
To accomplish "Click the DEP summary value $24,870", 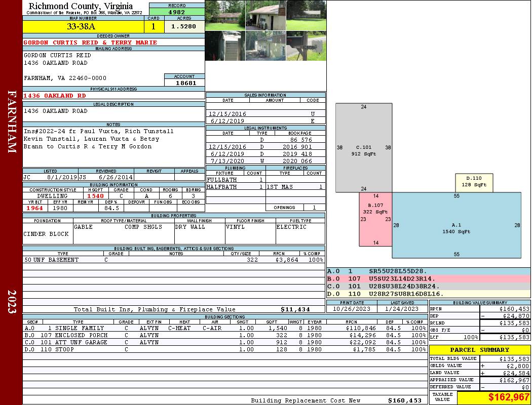I will 516,316.
